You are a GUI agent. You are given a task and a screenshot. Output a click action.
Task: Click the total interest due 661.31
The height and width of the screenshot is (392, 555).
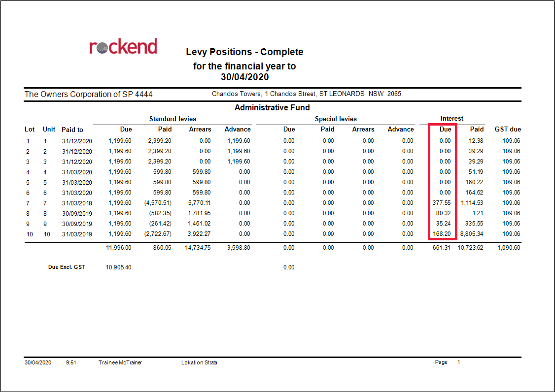[x=441, y=248]
